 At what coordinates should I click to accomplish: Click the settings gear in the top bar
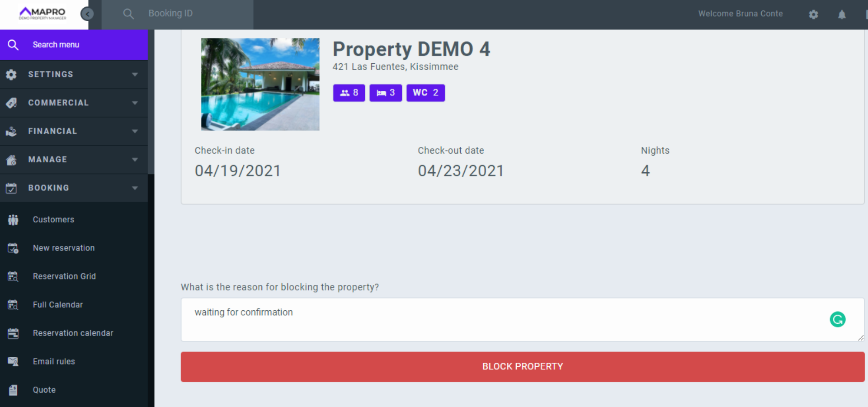(x=813, y=14)
